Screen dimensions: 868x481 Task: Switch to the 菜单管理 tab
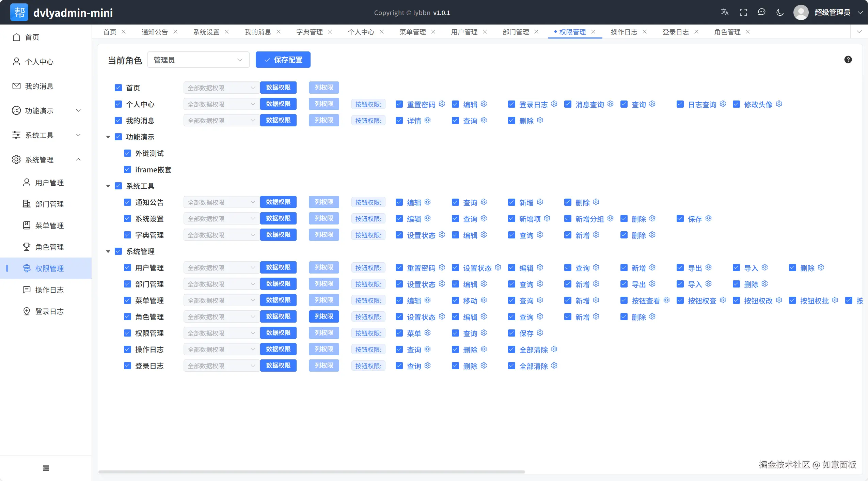click(x=412, y=32)
